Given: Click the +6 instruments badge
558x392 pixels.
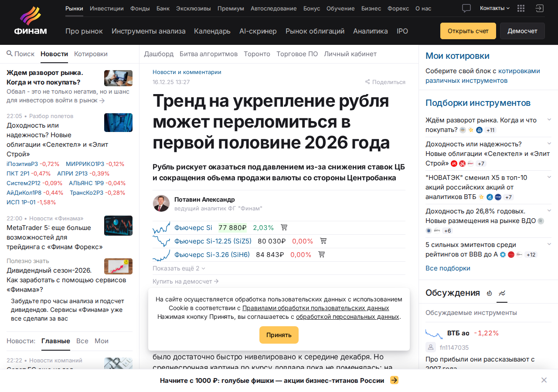Looking at the screenshot, I should point(448,230).
